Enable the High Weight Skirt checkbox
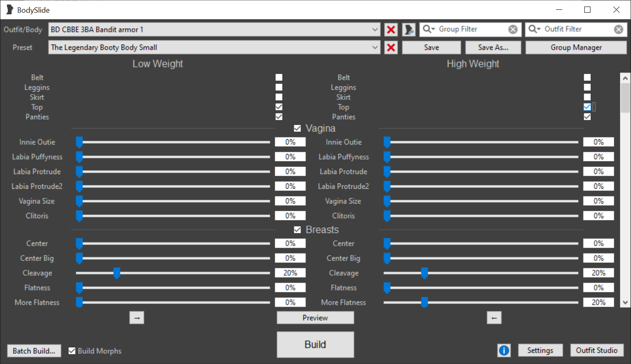Viewport: 631px width, 364px height. [587, 97]
